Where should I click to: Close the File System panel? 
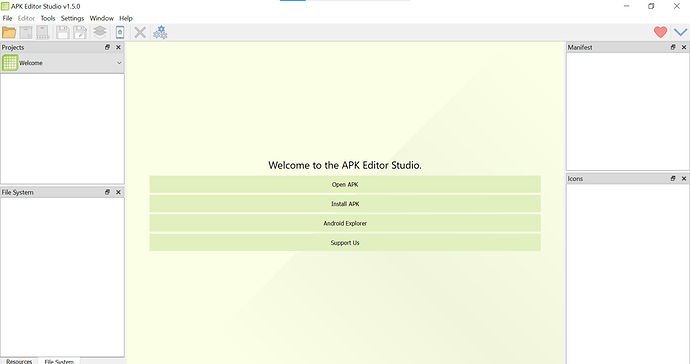click(118, 192)
